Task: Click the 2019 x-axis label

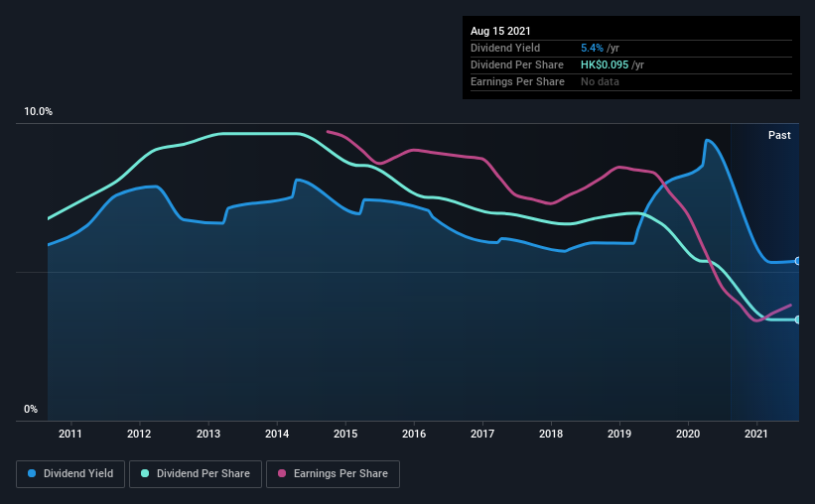Action: point(619,434)
